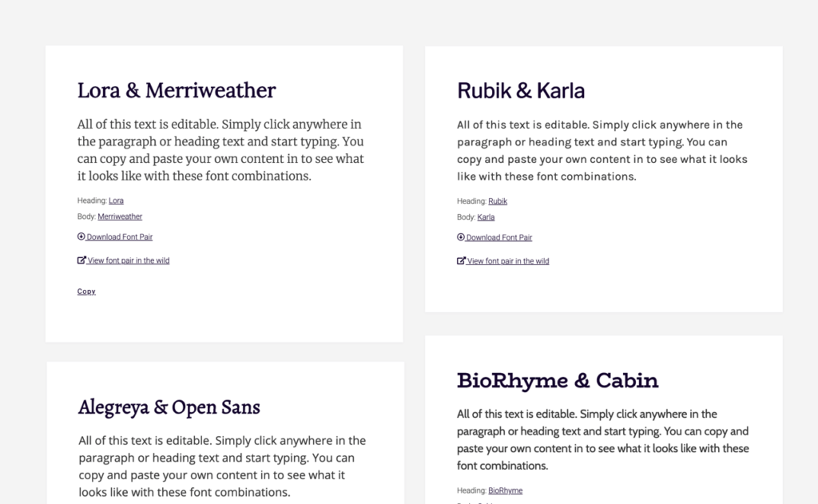
Task: Click the editable paragraph in the Rubik & Karla card
Action: [x=599, y=150]
